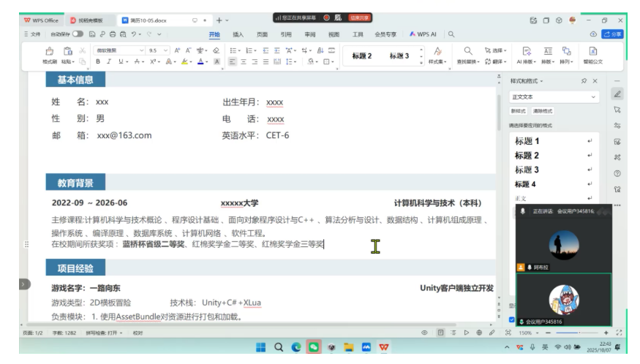This screenshot has width=640, height=364.
Task: Click the Clear Format button in styles panel
Action: 543,111
